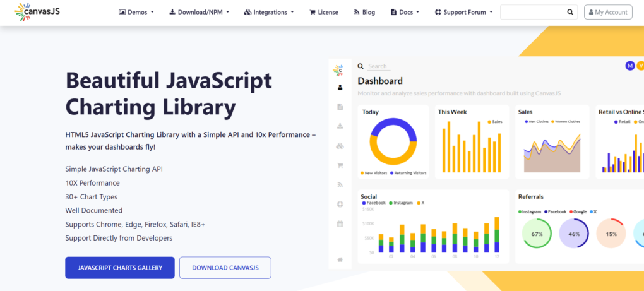
Task: Open the Blog link
Action: tap(364, 13)
